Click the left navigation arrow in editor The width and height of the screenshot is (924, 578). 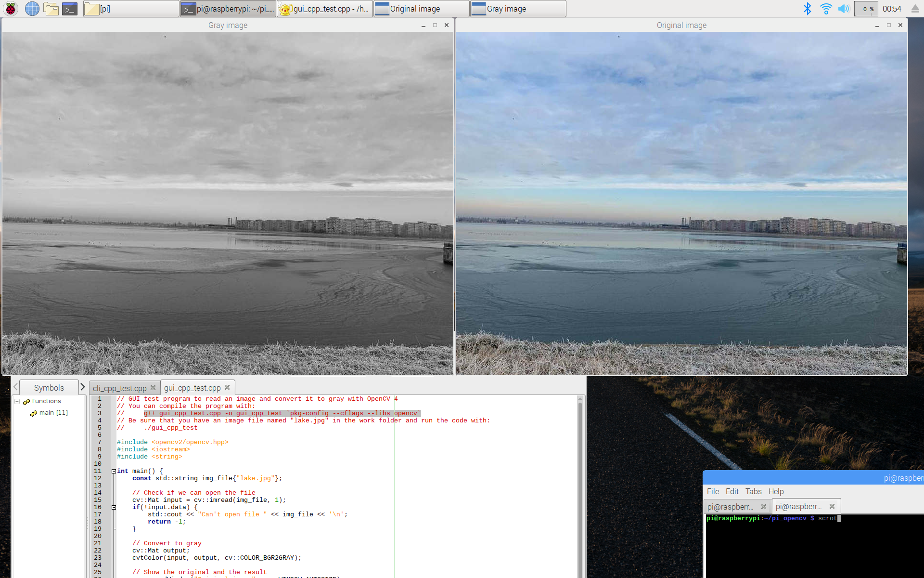(15, 387)
